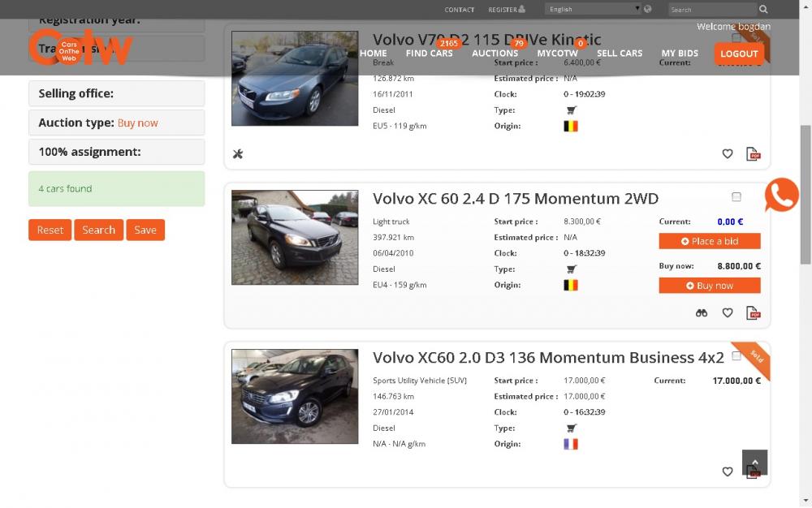Click the wrench tools icon under Volvo V70
Screen dimensions: 812x508
point(238,153)
